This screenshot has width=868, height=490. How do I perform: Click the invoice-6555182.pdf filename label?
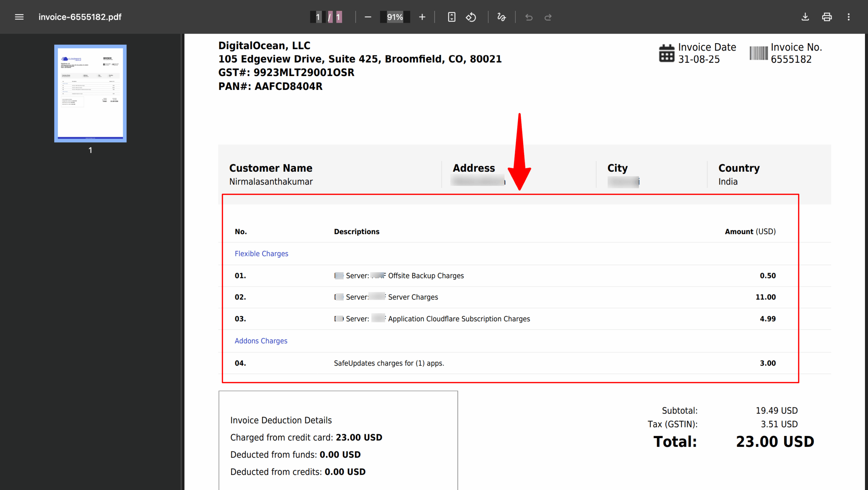click(80, 17)
